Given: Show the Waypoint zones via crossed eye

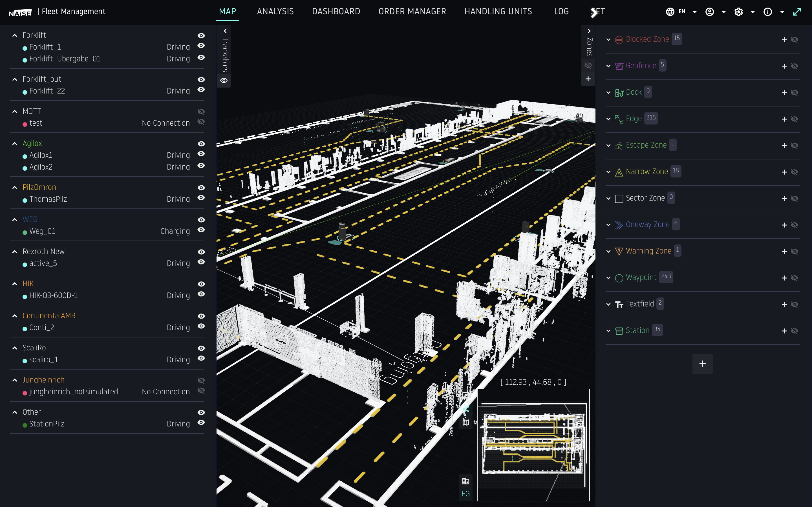Looking at the screenshot, I should (794, 278).
